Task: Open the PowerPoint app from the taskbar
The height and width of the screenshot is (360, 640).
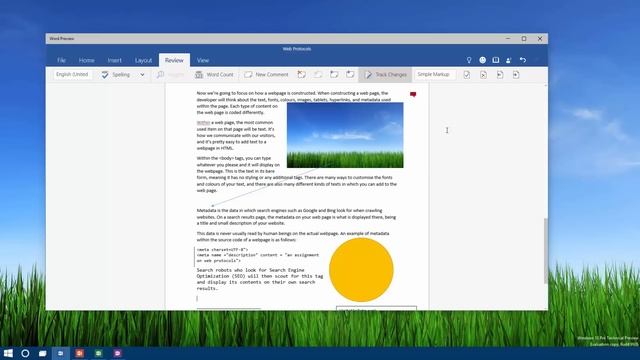Action: click(80, 353)
